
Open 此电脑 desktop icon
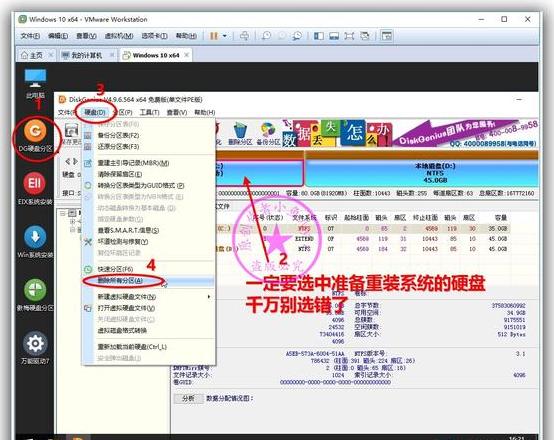(35, 83)
